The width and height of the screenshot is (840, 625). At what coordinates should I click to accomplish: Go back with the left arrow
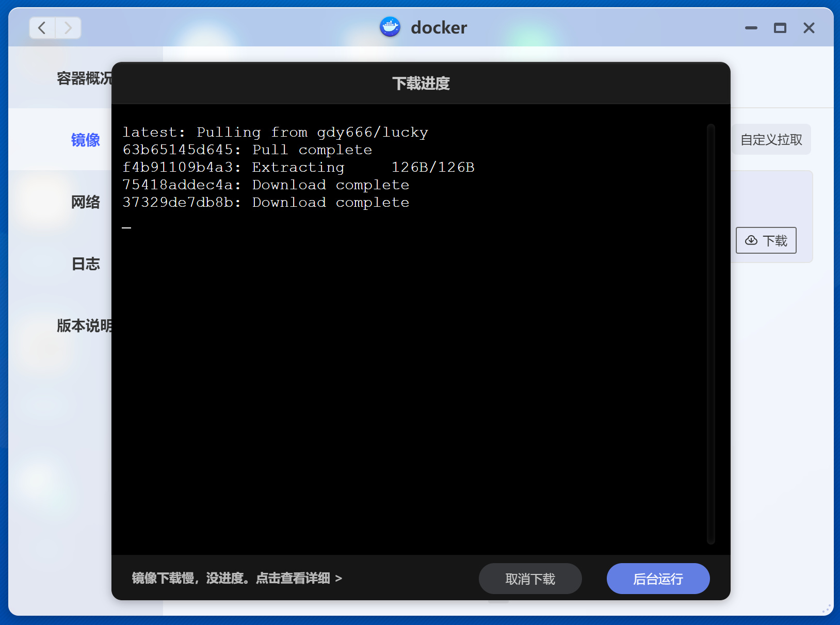click(x=42, y=28)
